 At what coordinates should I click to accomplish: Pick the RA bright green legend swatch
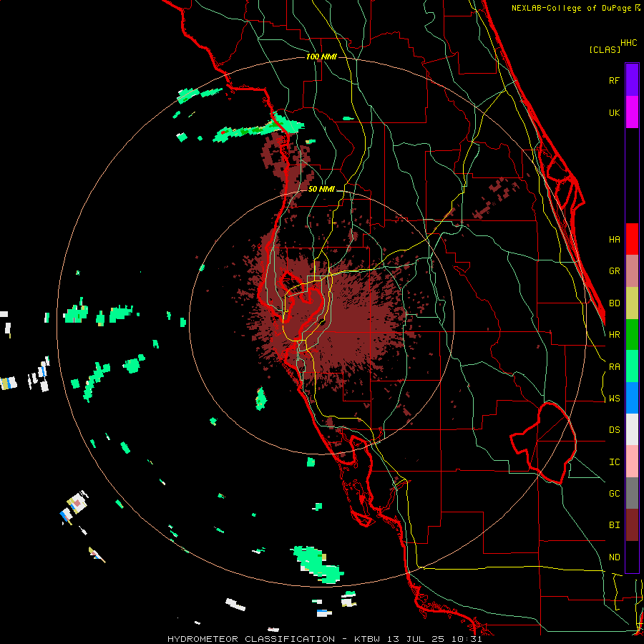[632, 366]
